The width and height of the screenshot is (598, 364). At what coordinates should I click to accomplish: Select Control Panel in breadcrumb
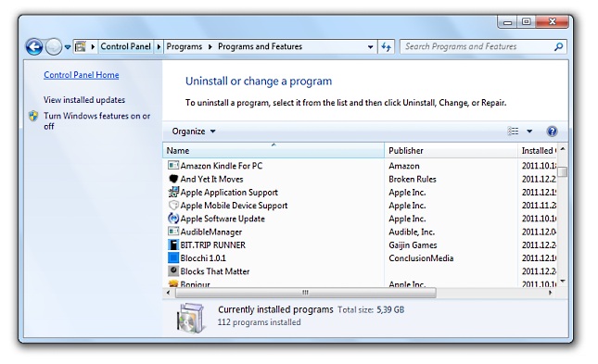(125, 46)
